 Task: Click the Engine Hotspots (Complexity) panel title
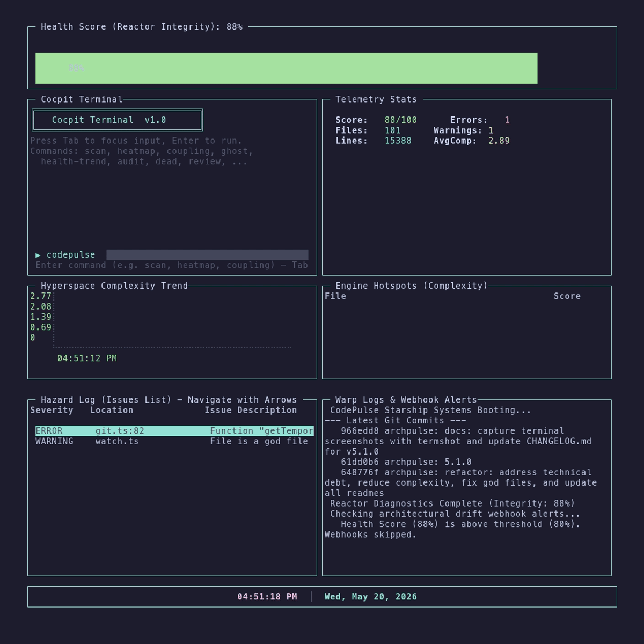[412, 286]
